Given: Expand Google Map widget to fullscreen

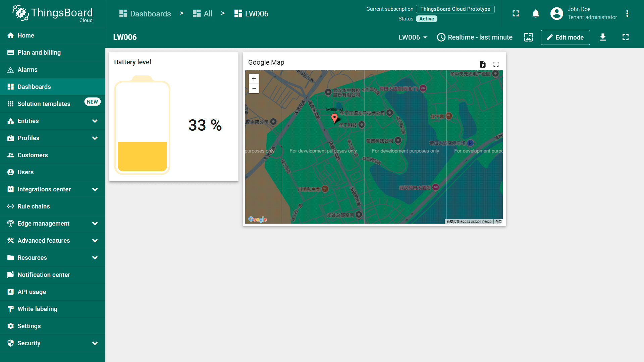Looking at the screenshot, I should coord(496,64).
